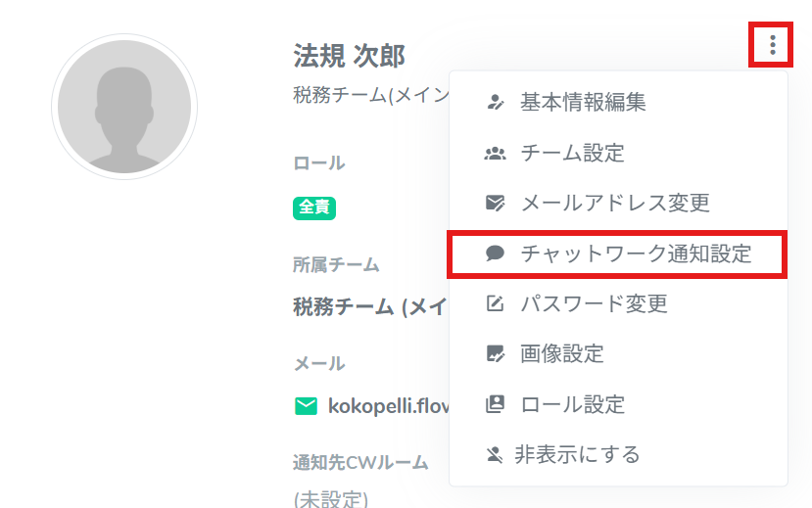
Task: Click the user name 法規 次郎
Action: [x=349, y=56]
